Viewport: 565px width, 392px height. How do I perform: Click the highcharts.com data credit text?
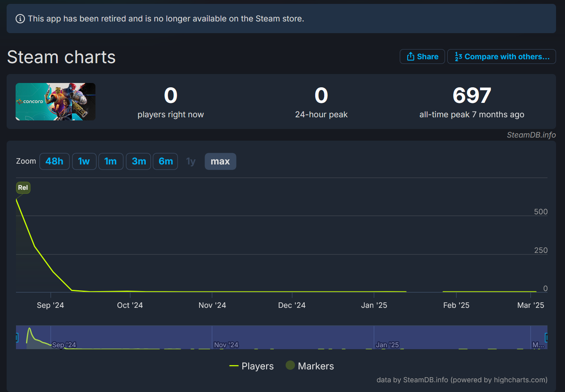coord(462,380)
